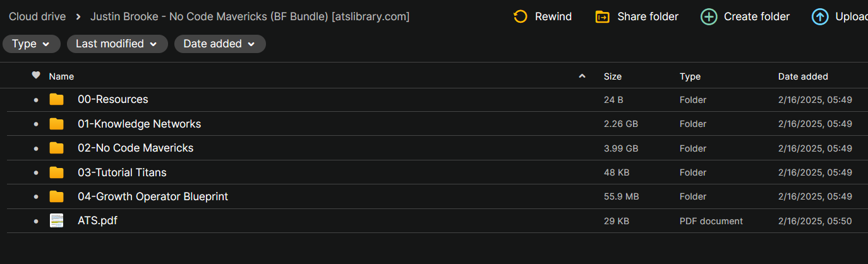
Task: Click the ATS.pdf file thumbnail icon
Action: [x=57, y=221]
